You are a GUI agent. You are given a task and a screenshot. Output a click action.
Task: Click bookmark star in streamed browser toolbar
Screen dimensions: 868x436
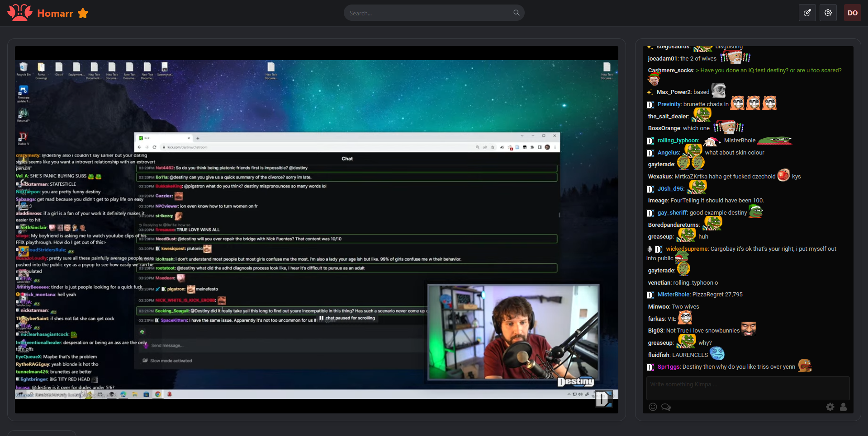pyautogui.click(x=493, y=147)
